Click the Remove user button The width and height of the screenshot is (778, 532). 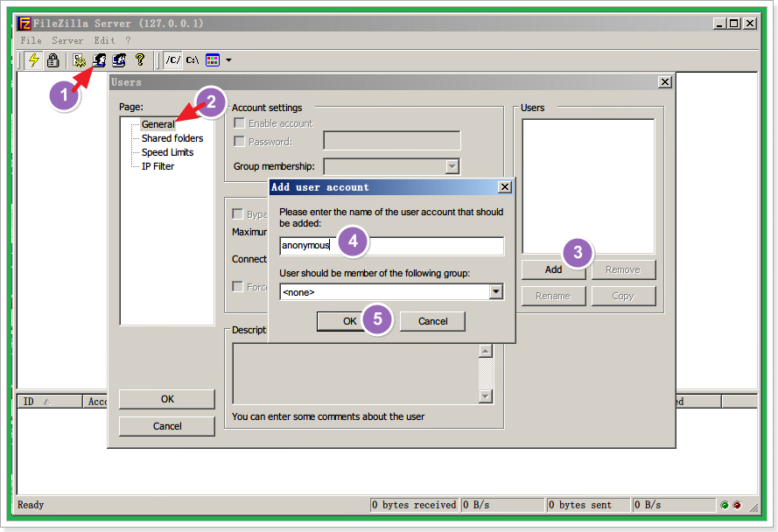pos(623,269)
